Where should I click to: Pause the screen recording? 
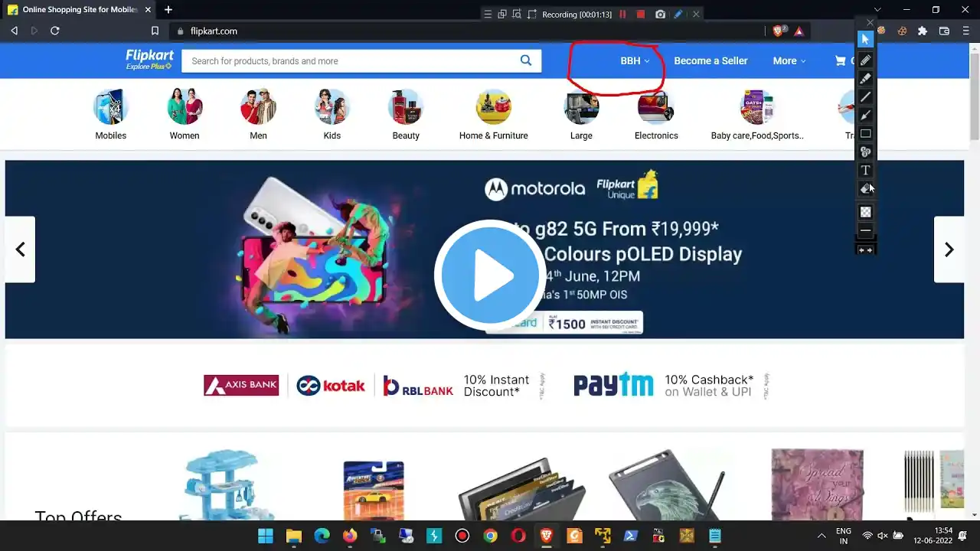622,15
